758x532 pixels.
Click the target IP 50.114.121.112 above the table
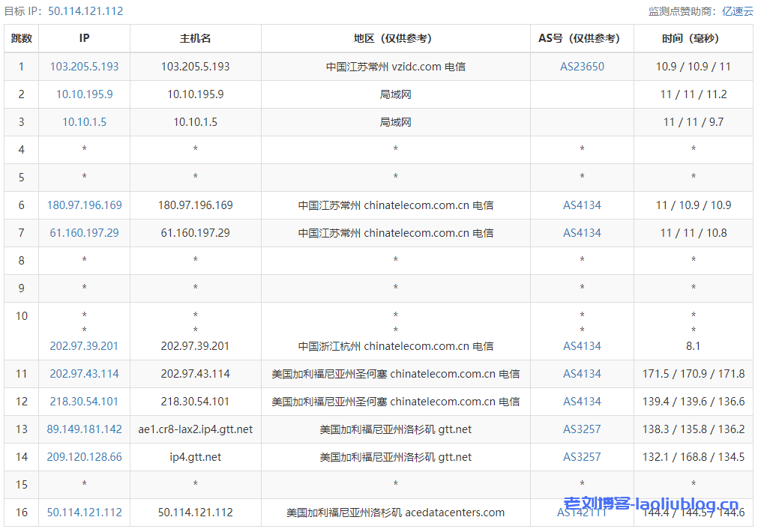pyautogui.click(x=85, y=11)
